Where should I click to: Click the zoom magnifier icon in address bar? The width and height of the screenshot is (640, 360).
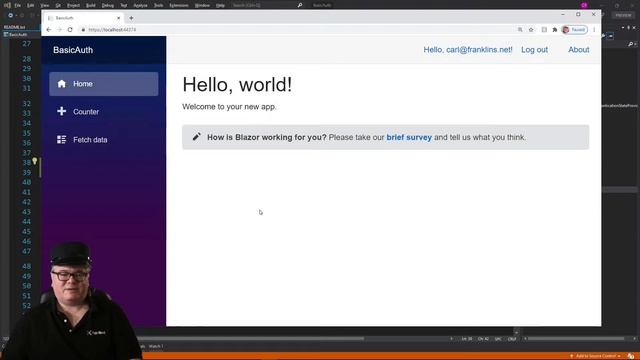520,29
